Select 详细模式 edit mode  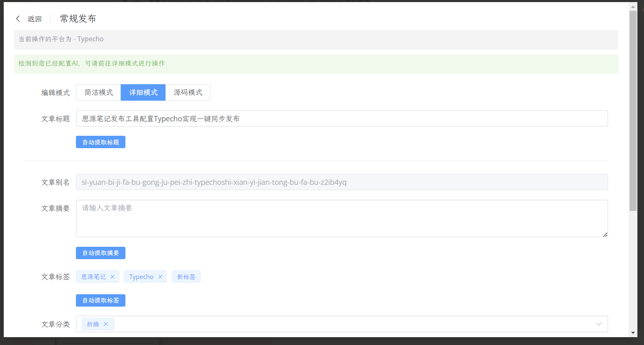143,92
